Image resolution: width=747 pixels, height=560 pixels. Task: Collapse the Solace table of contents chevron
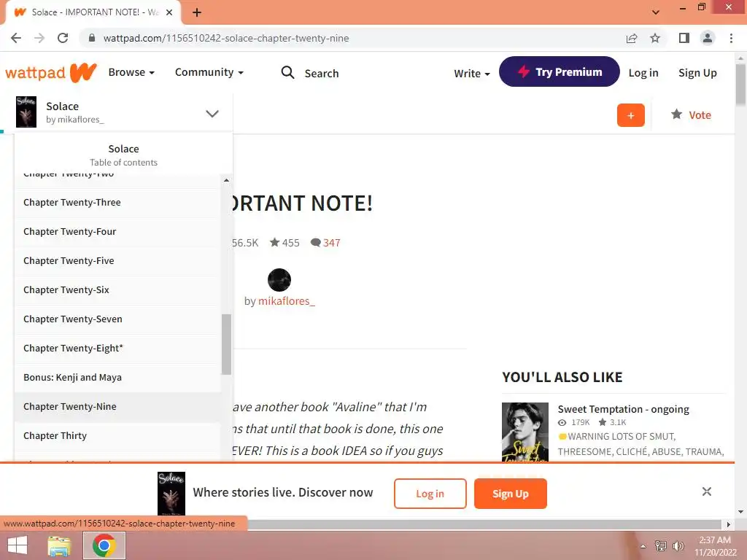click(212, 113)
